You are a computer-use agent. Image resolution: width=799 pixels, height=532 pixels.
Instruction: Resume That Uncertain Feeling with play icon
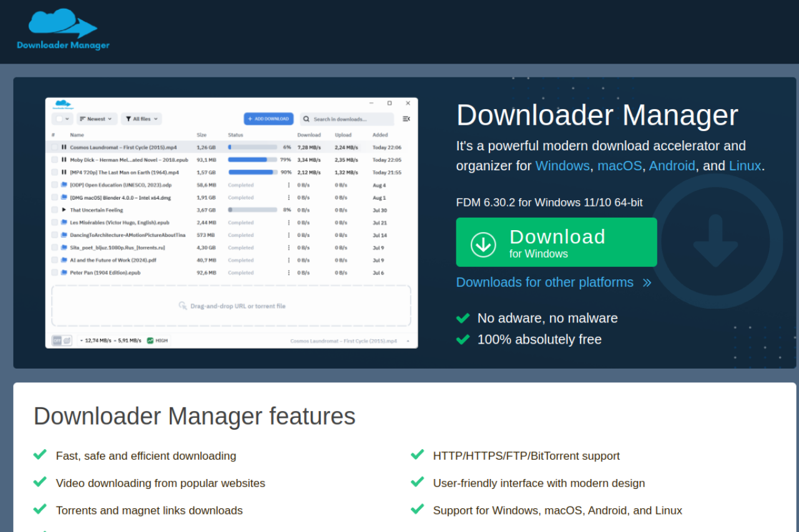click(x=64, y=210)
